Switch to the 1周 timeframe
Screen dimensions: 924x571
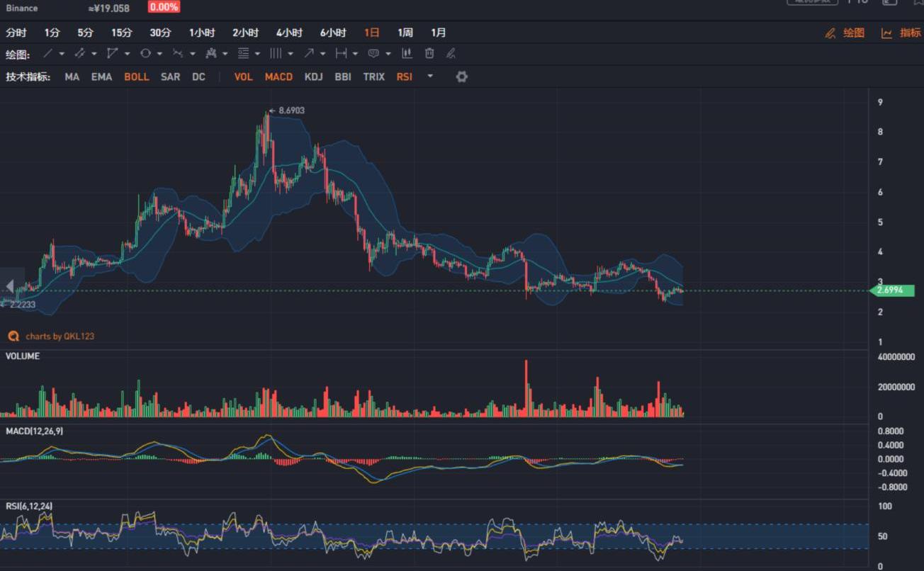coord(405,33)
